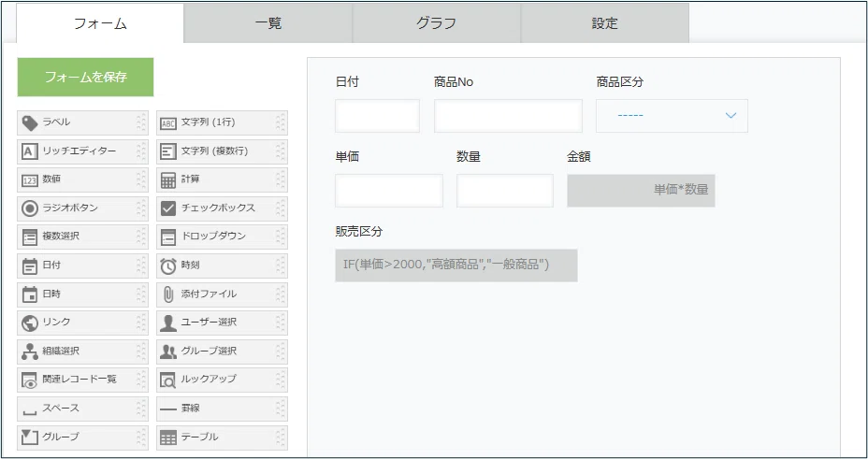The height and width of the screenshot is (459, 868).
Task: Click the 単価 field label
Action: coord(347,156)
